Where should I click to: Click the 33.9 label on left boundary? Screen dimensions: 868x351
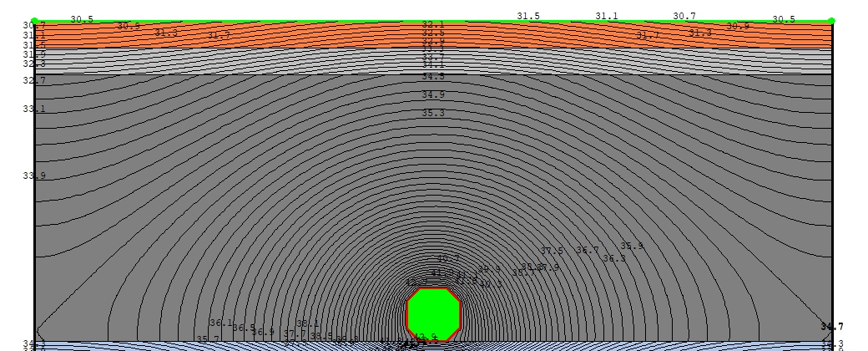click(33, 175)
